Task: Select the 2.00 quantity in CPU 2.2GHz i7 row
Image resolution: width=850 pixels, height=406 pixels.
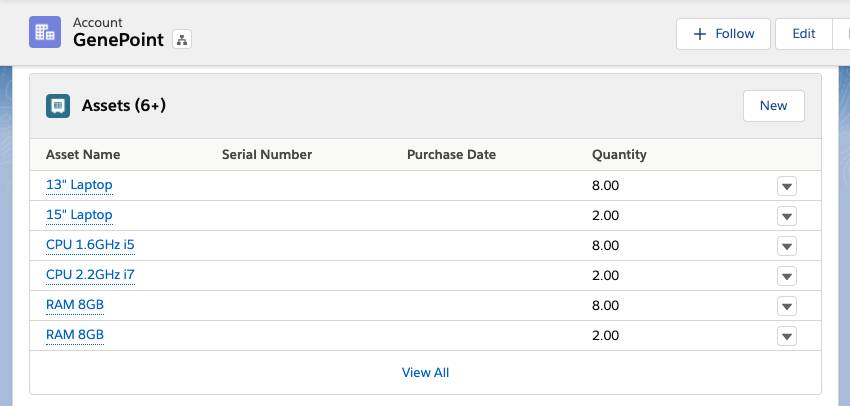Action: tap(606, 275)
